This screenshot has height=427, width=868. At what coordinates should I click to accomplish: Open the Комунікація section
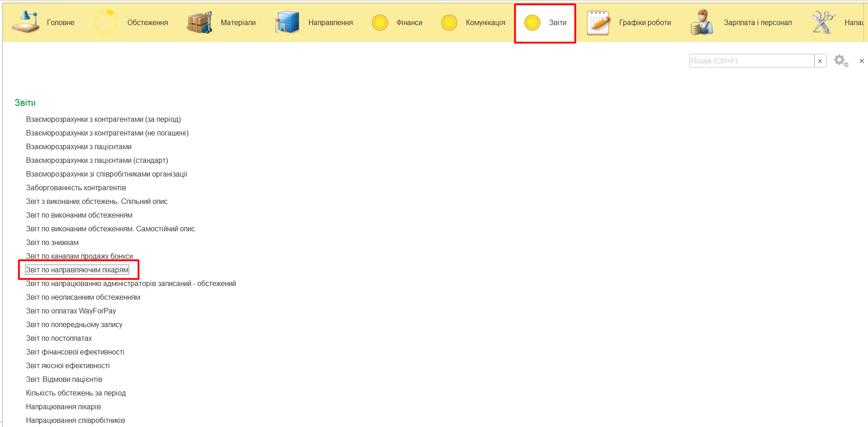coord(485,22)
